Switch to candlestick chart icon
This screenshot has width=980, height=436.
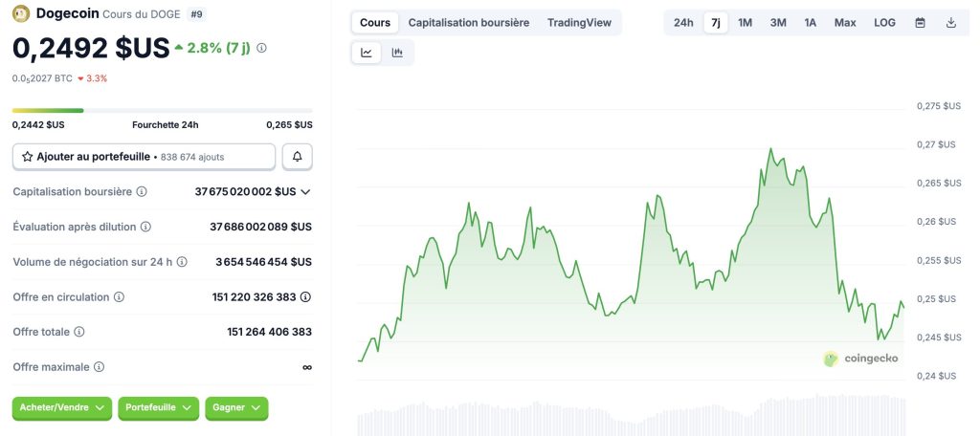397,53
